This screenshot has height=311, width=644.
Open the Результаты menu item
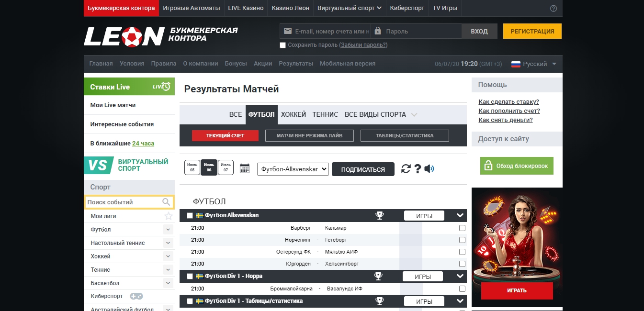[x=296, y=63]
